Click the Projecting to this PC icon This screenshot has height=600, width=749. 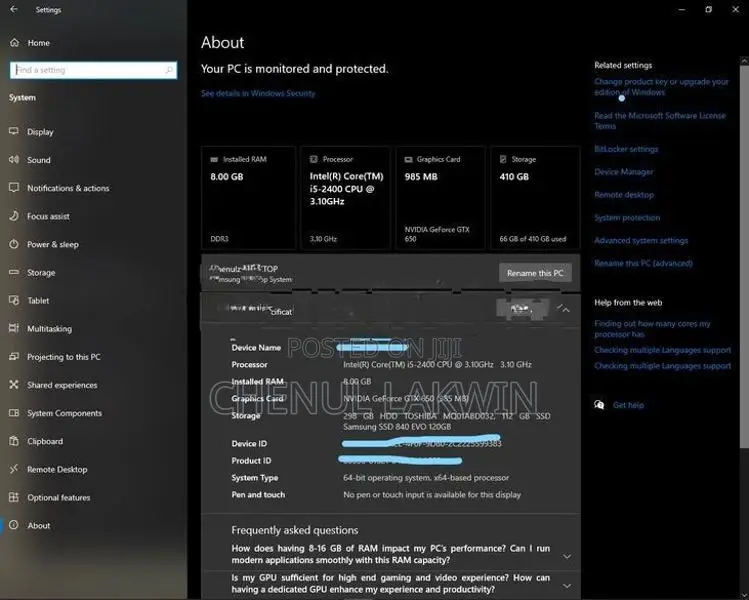[x=14, y=356]
